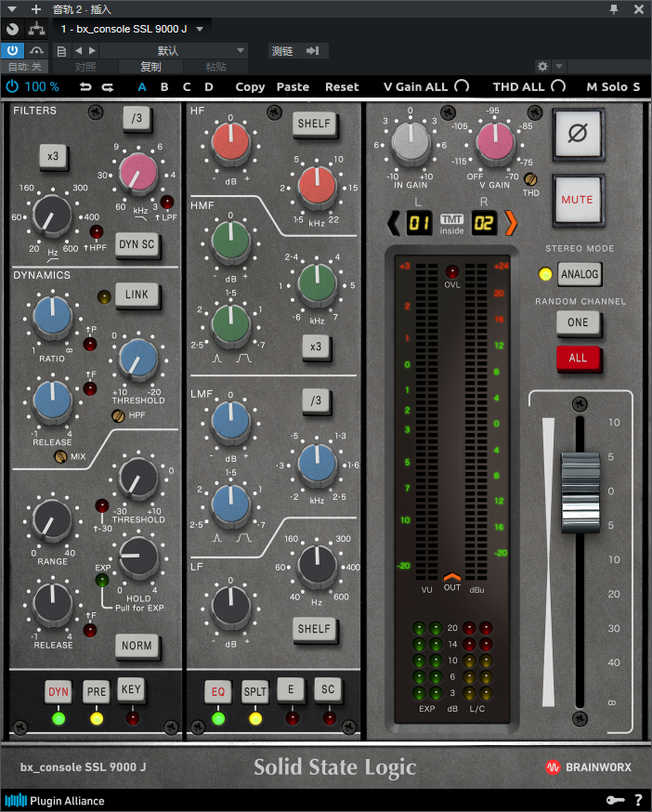This screenshot has width=652, height=812.
Task: Click the gear settings icon
Action: [542, 66]
